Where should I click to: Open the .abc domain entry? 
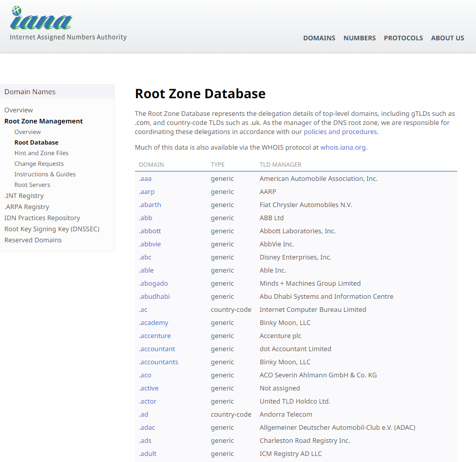pos(145,257)
